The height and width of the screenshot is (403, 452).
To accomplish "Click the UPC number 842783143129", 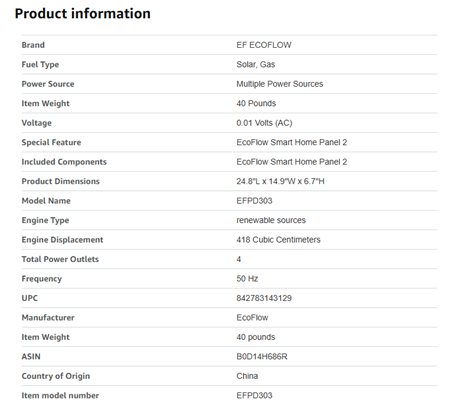I will coord(264,298).
